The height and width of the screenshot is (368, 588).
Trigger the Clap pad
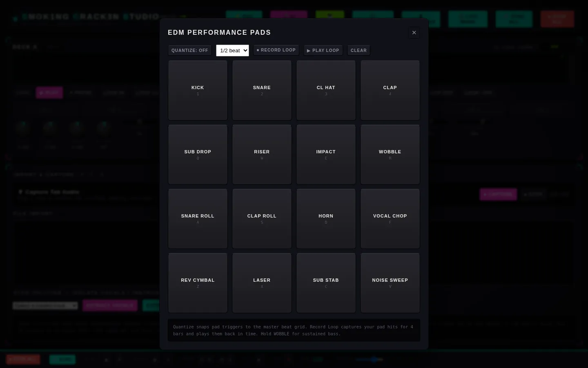(390, 90)
